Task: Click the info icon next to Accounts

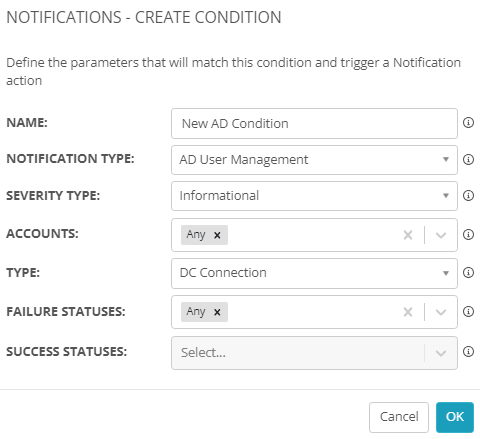Action: pos(468,235)
